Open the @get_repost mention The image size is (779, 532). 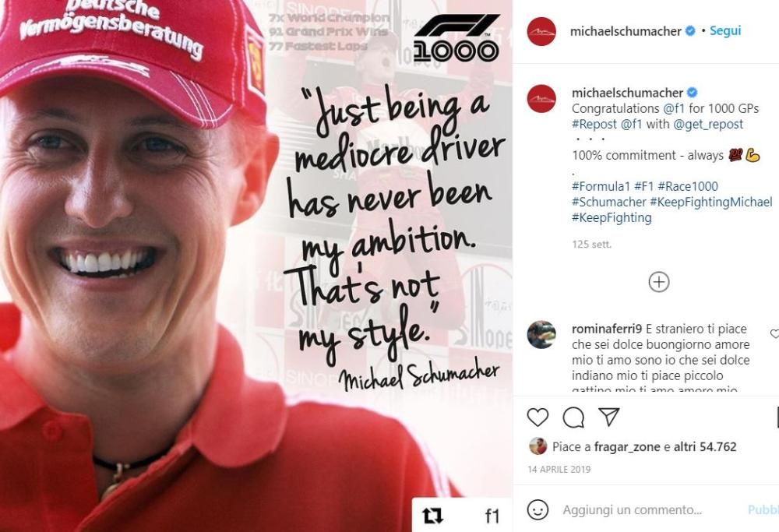coord(708,124)
